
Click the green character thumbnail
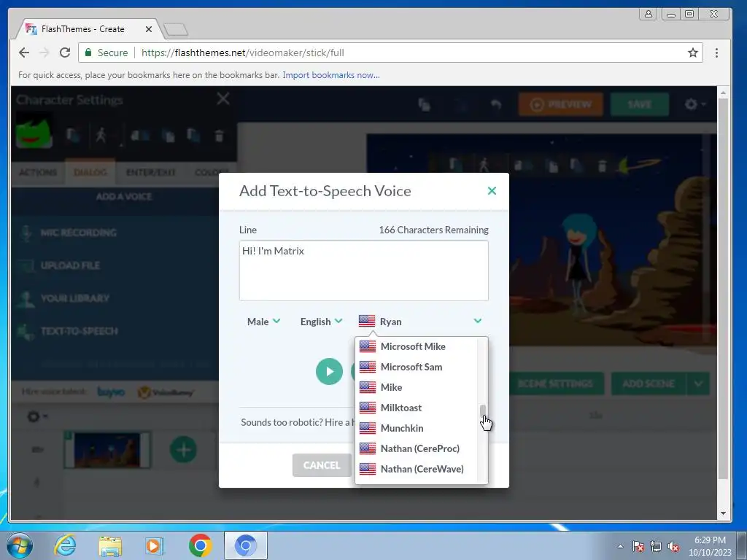[x=34, y=132]
